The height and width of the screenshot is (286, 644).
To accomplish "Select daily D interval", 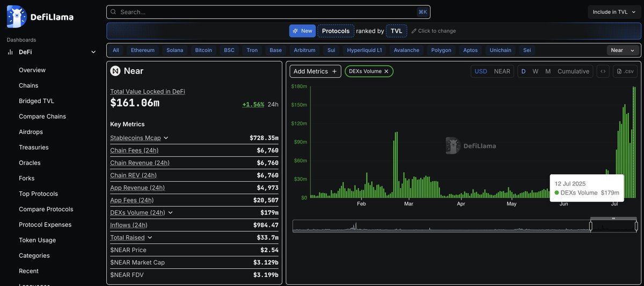I will click(x=524, y=71).
